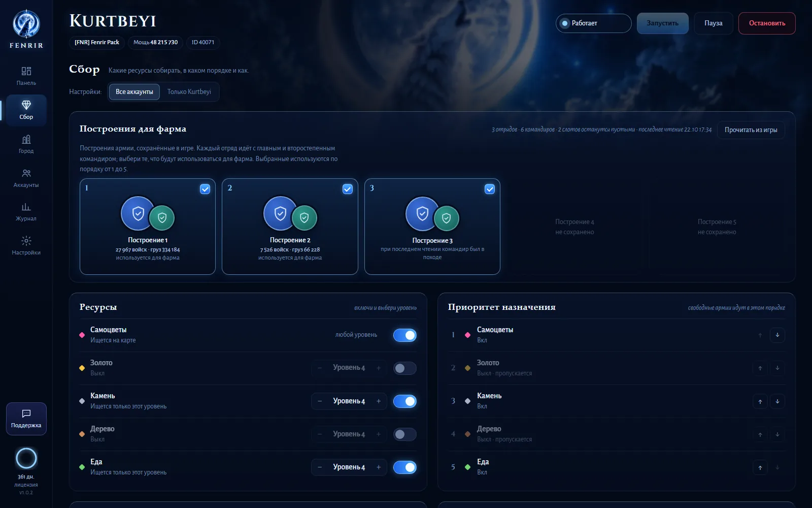The image size is (812, 508).
Task: Decrease Еда level with minus
Action: click(320, 467)
